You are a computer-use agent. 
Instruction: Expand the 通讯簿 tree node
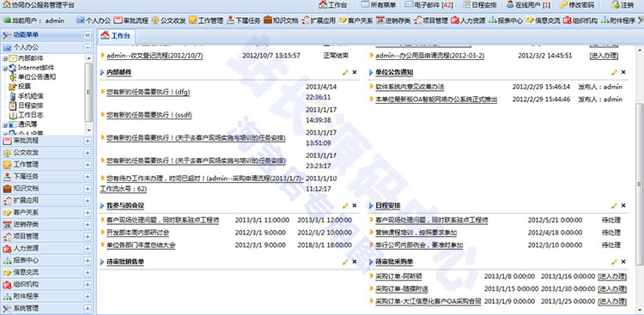(x=5, y=124)
